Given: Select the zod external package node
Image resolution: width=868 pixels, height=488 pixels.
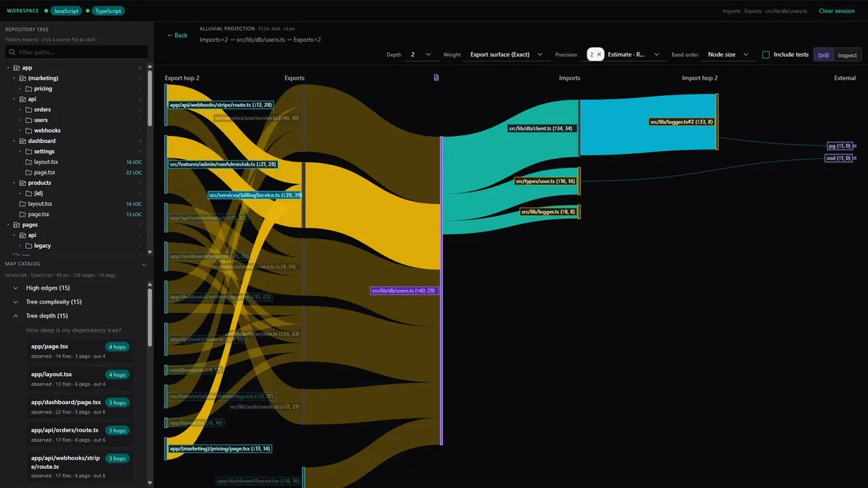Looking at the screenshot, I should 838,158.
